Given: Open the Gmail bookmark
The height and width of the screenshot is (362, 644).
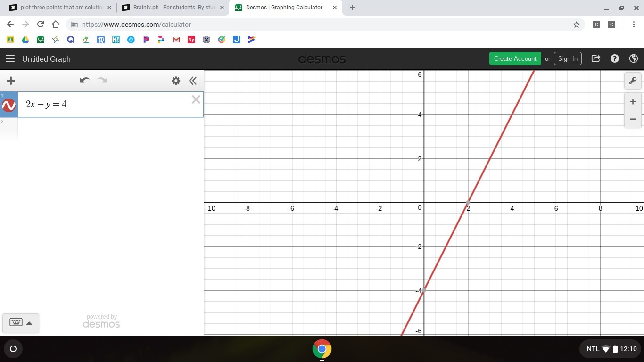Looking at the screenshot, I should point(176,40).
